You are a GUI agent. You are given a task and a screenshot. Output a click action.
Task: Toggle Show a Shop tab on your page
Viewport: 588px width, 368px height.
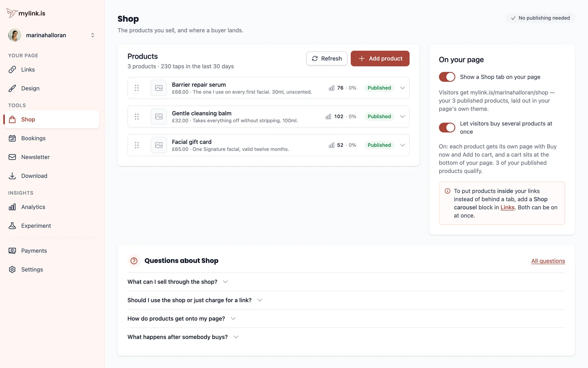pos(447,77)
